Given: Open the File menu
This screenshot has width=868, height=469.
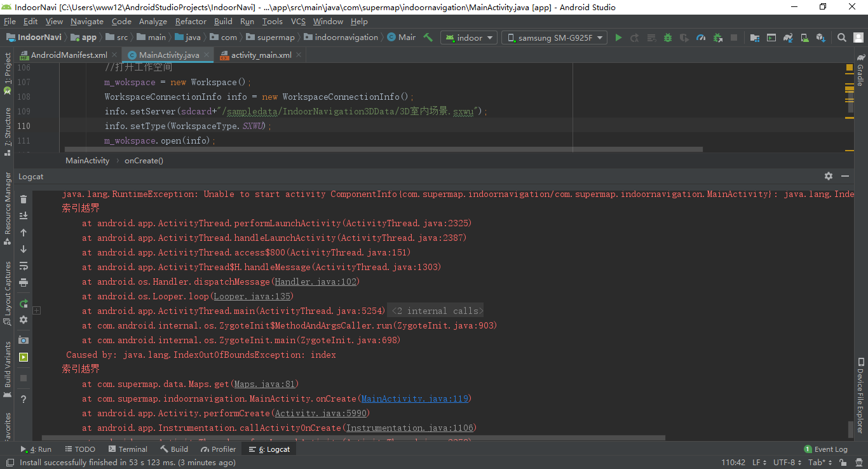Looking at the screenshot, I should [x=10, y=21].
